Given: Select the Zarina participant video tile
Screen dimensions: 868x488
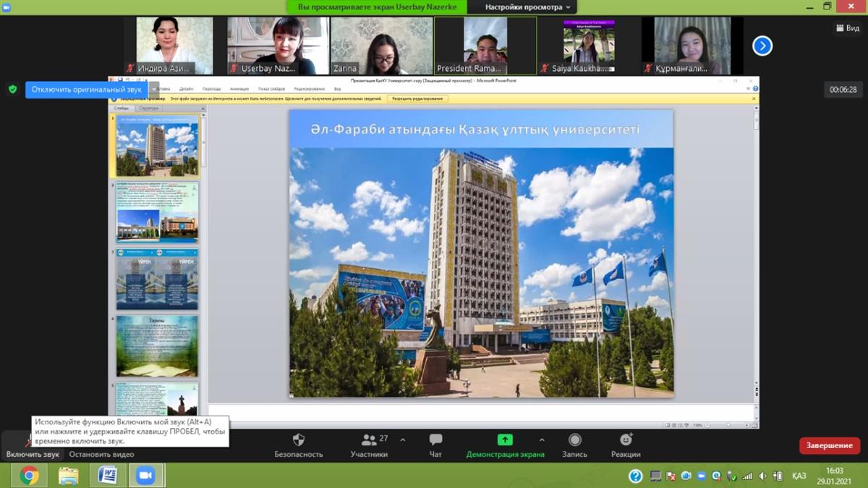Looking at the screenshot, I should pyautogui.click(x=381, y=46).
